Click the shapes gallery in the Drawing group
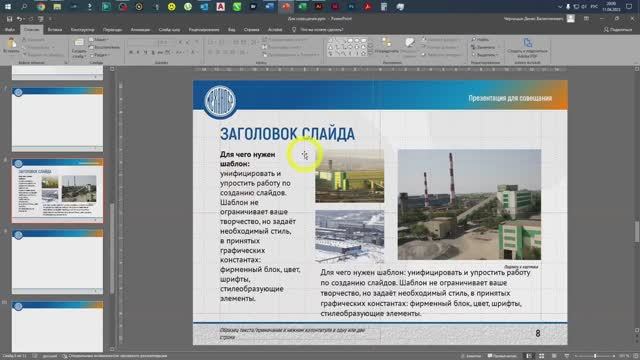The width and height of the screenshot is (640, 360). [x=347, y=47]
